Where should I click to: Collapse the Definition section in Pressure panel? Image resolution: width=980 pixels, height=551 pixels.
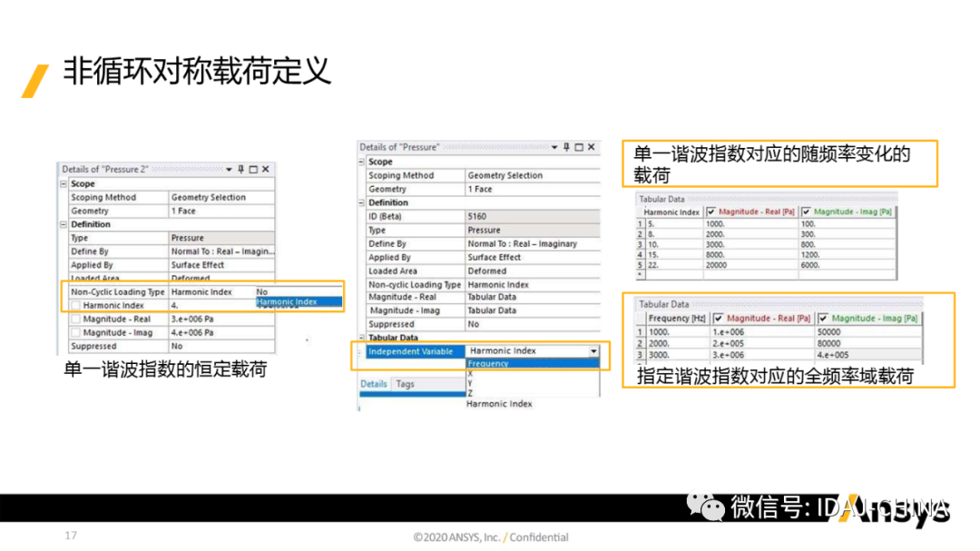pos(362,202)
